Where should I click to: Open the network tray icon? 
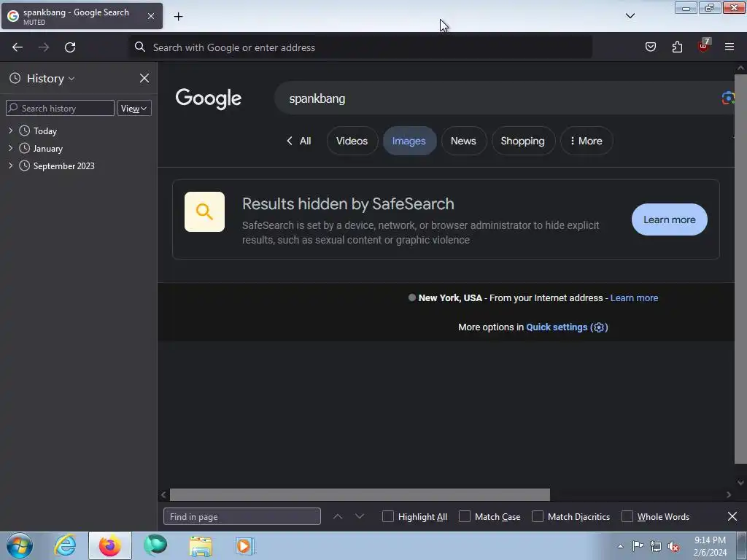[656, 546]
